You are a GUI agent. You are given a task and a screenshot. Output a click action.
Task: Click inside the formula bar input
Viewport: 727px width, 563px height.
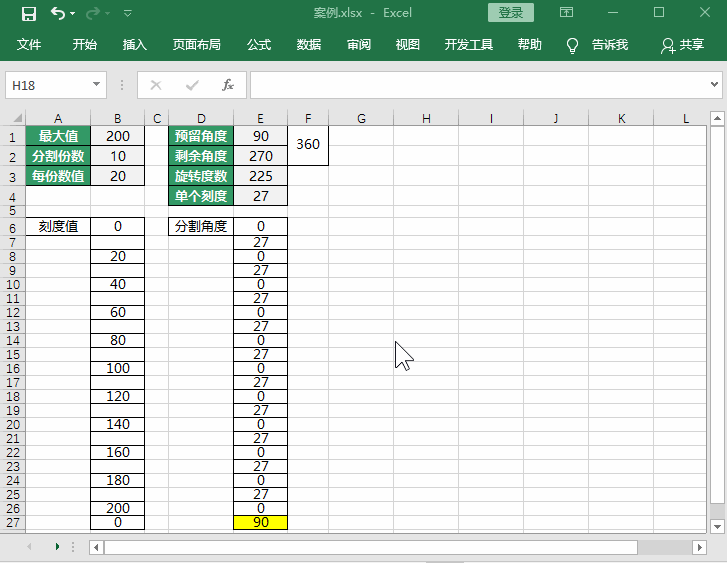(478, 85)
